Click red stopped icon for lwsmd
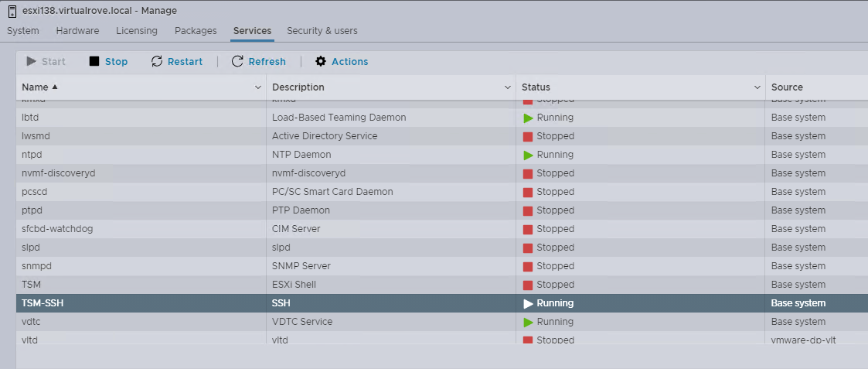 point(528,136)
